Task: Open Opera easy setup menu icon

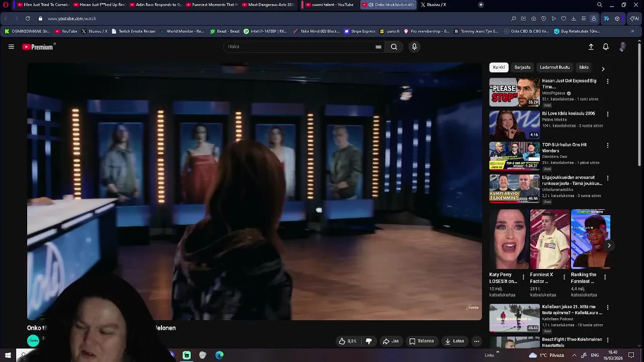Action: (584, 19)
